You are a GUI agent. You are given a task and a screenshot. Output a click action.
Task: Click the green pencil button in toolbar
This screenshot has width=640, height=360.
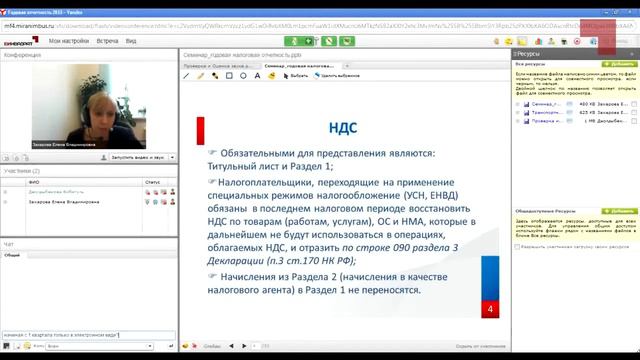(x=329, y=41)
